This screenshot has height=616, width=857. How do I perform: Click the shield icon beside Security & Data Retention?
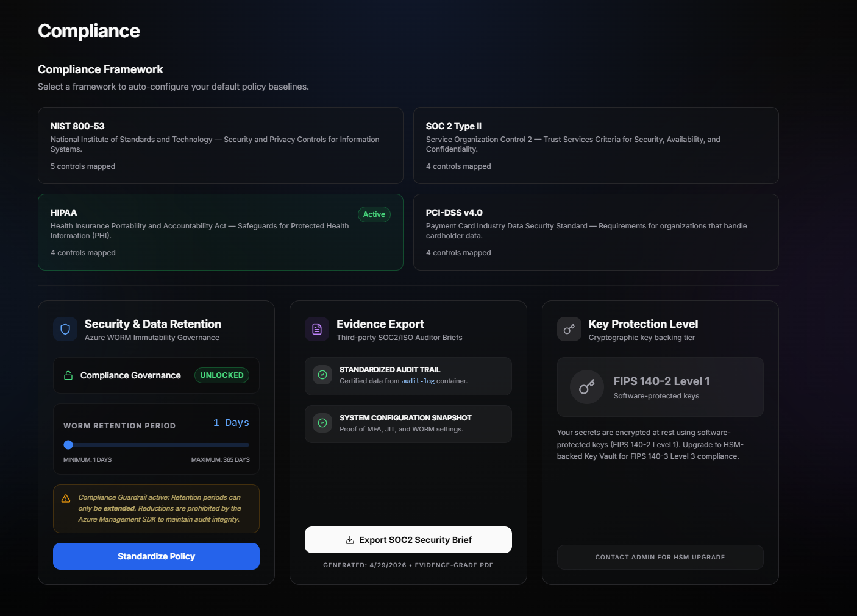coord(65,329)
